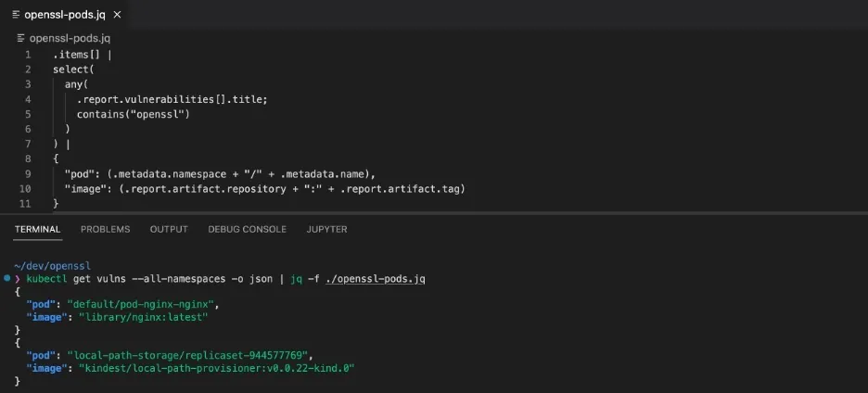The height and width of the screenshot is (393, 868).
Task: Switch to the TERMINAL panel tab
Action: tap(38, 229)
